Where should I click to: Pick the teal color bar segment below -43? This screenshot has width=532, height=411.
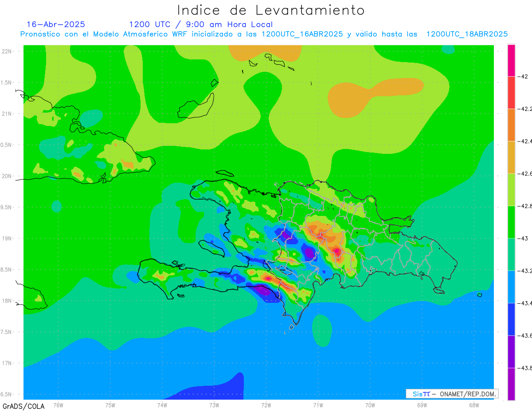511,254
